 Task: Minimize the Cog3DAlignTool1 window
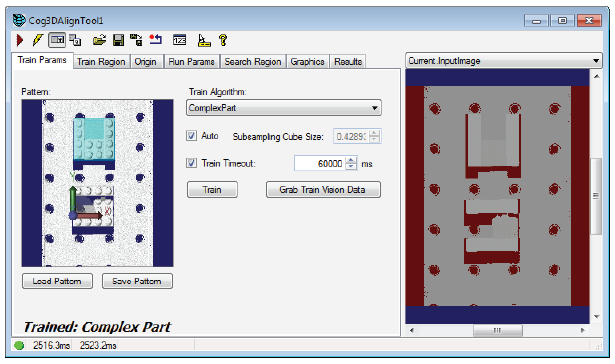pyautogui.click(x=536, y=20)
